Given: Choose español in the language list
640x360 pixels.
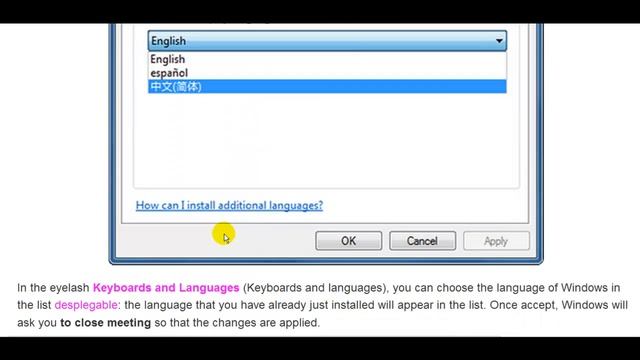Looking at the screenshot, I should (327, 73).
